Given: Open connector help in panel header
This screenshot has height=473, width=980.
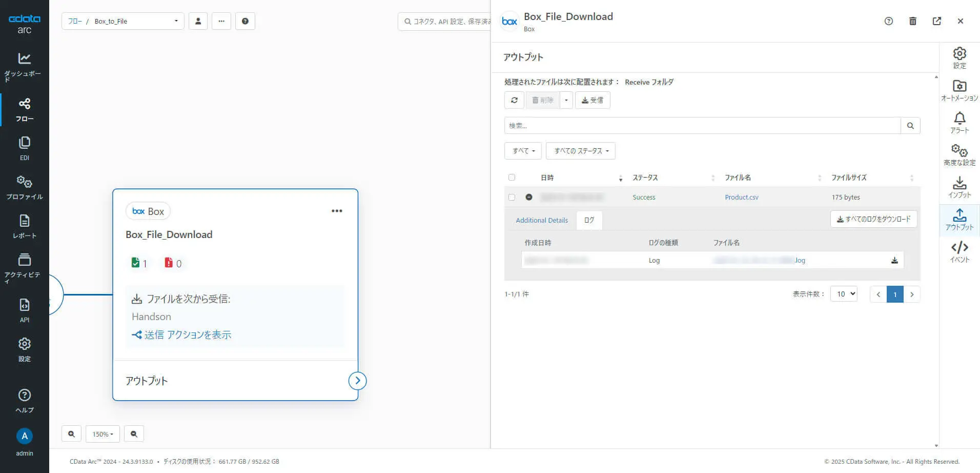Looking at the screenshot, I should pyautogui.click(x=889, y=21).
